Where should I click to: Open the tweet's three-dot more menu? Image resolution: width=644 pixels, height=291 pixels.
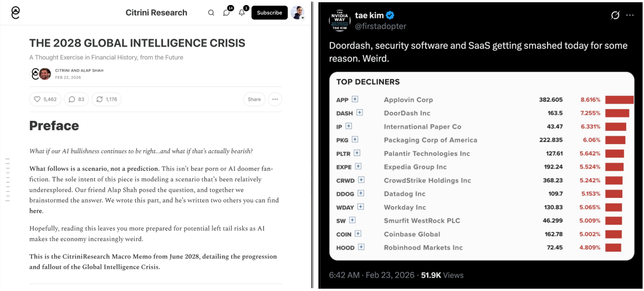pyautogui.click(x=630, y=16)
